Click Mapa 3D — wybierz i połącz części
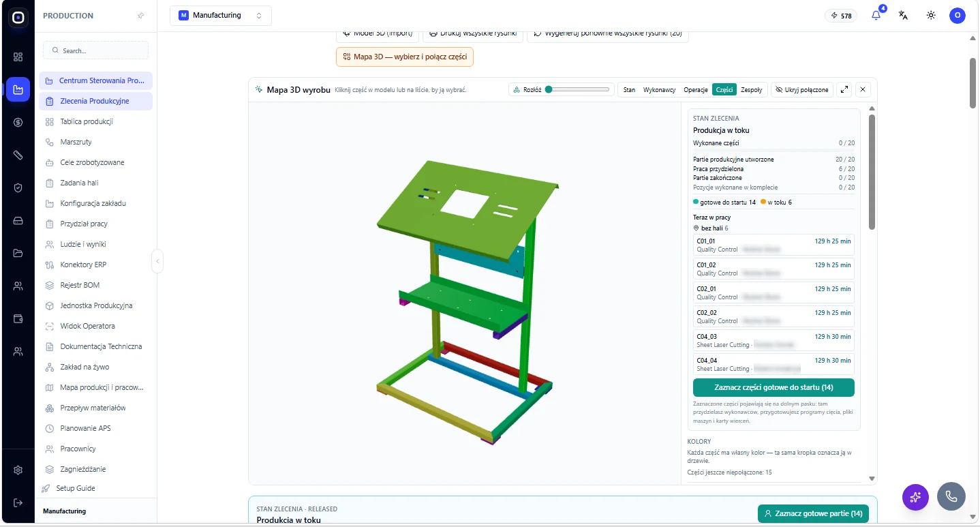This screenshot has height=527, width=980. click(x=405, y=57)
